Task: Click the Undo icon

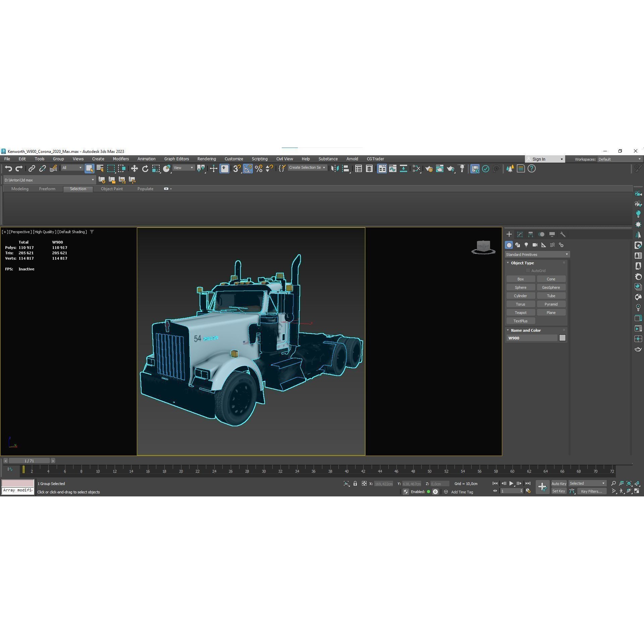Action: (x=9, y=168)
